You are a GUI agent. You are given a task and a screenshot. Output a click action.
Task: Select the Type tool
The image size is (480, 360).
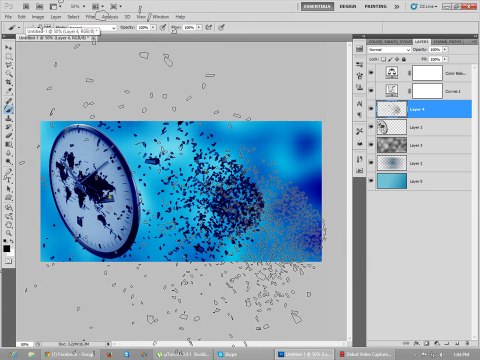(8, 180)
